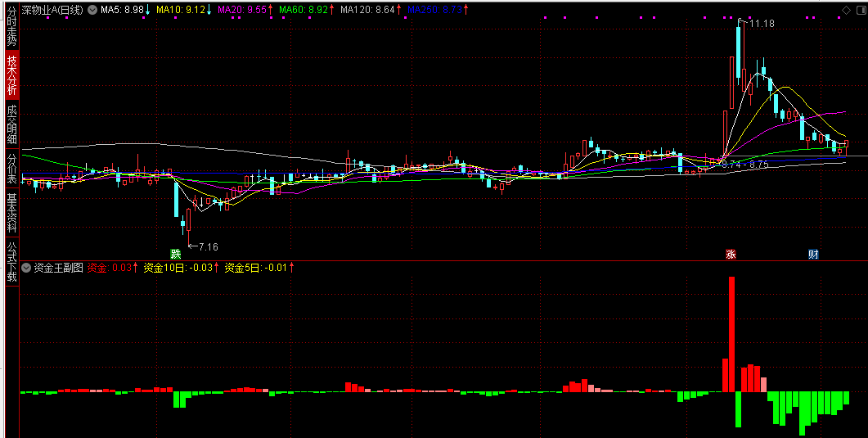
Task: Click the tall cyan candle below 11.18
Action: click(739, 54)
